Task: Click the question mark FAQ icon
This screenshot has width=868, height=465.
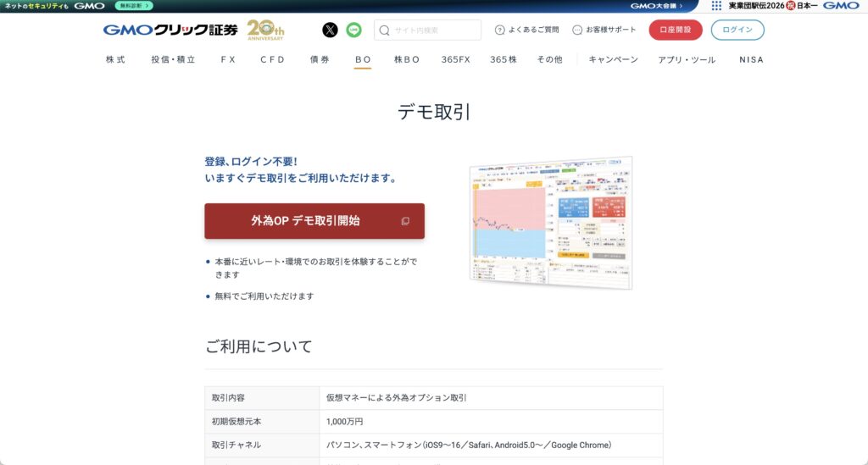Action: (499, 30)
